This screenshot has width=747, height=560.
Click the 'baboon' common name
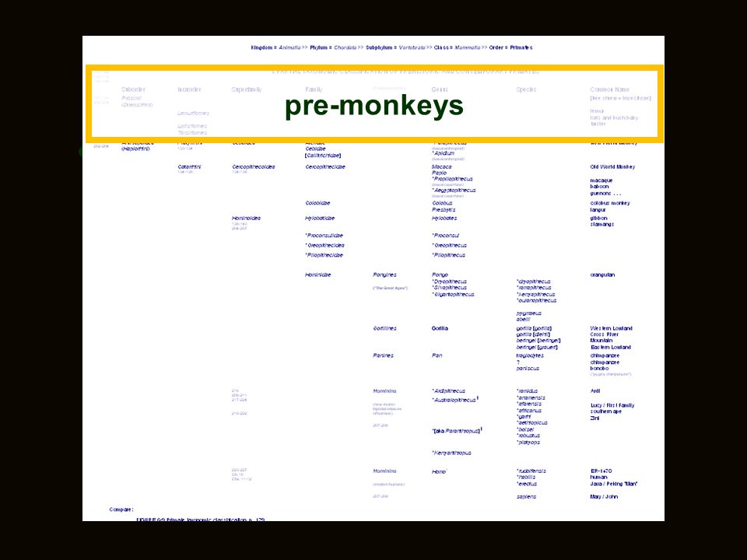pos(599,187)
